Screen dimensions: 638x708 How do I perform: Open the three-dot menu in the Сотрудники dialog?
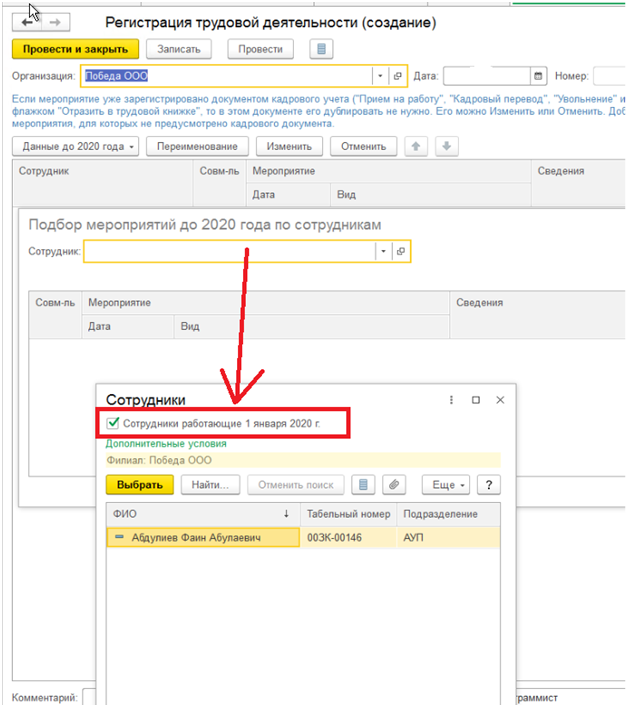point(451,400)
